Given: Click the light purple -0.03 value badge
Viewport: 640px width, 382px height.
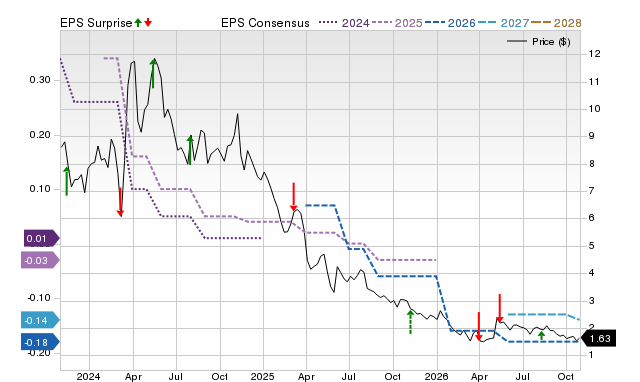Looking at the screenshot, I should click(x=40, y=260).
